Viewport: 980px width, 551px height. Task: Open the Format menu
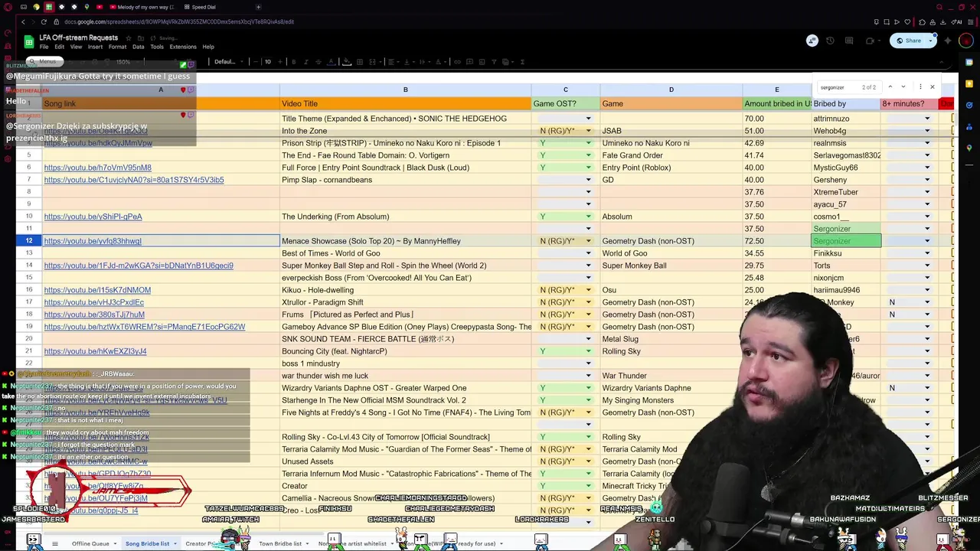pyautogui.click(x=117, y=47)
